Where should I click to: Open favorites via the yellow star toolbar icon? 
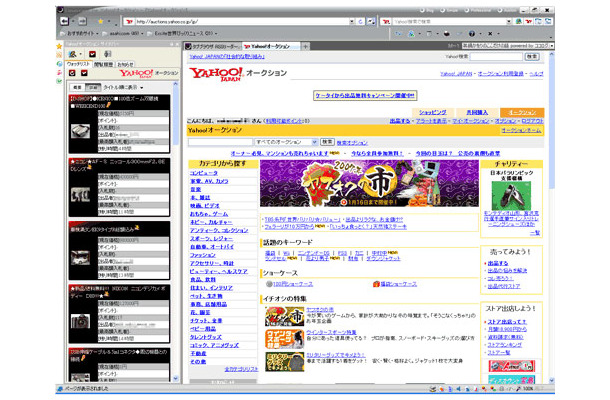click(100, 21)
